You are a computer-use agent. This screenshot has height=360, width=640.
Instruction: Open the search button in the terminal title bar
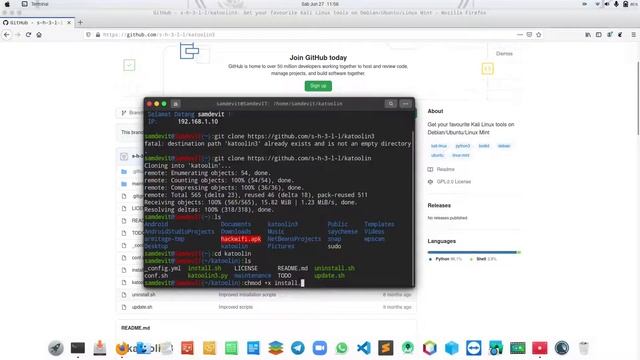391,104
